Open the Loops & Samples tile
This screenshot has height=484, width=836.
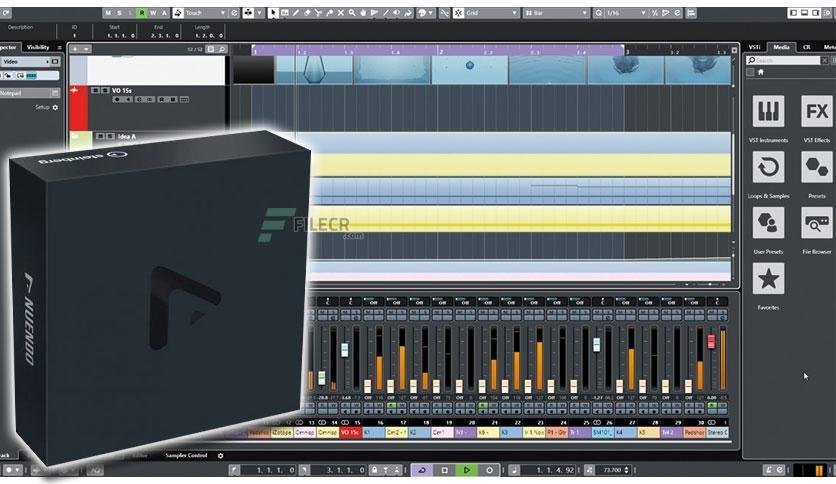click(768, 167)
